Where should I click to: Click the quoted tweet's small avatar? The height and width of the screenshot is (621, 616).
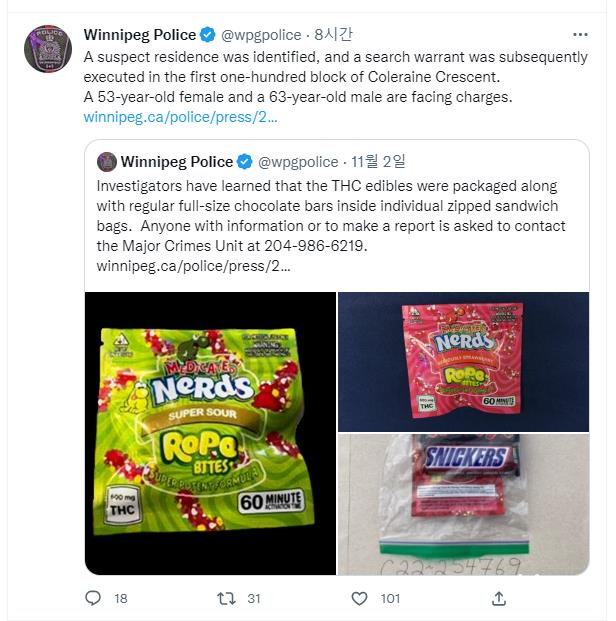click(x=107, y=162)
